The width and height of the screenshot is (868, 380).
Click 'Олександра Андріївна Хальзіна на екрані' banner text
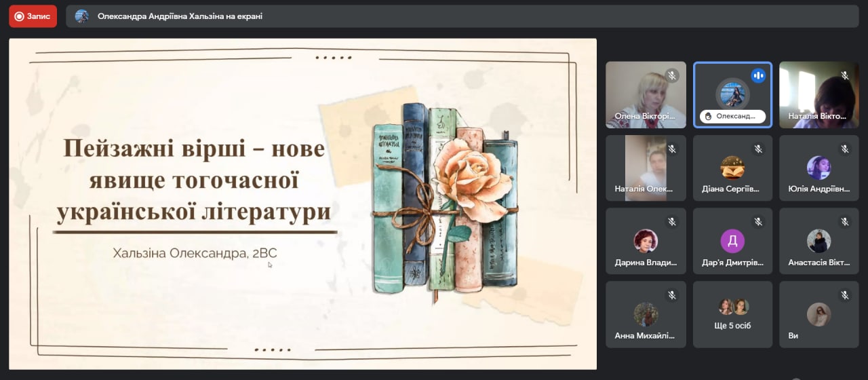pos(180,16)
